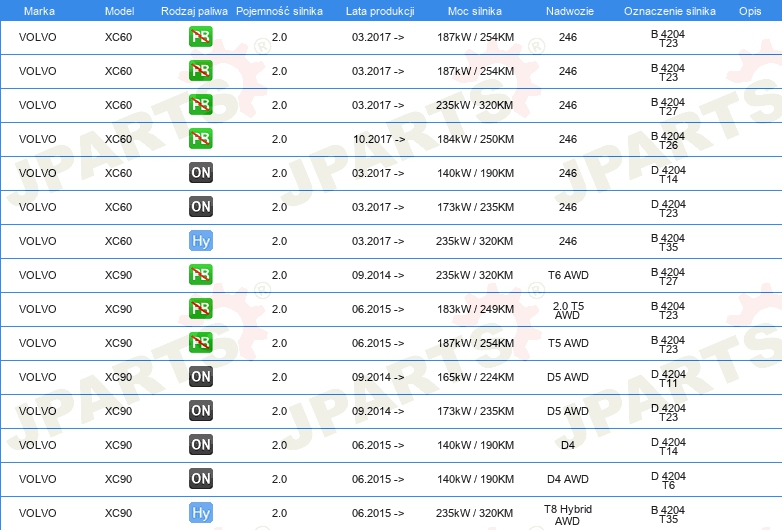Click the ON diesel icon in XC90 D4 AWD row

[x=200, y=479]
